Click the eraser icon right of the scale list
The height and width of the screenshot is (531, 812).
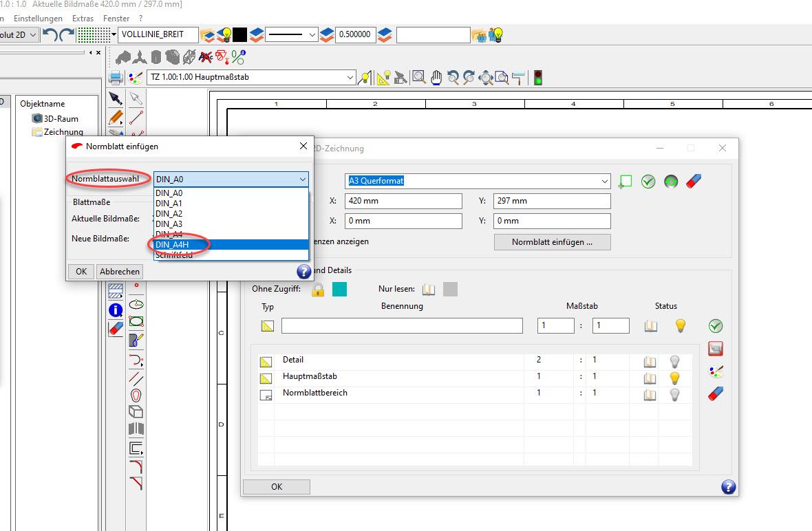click(716, 394)
